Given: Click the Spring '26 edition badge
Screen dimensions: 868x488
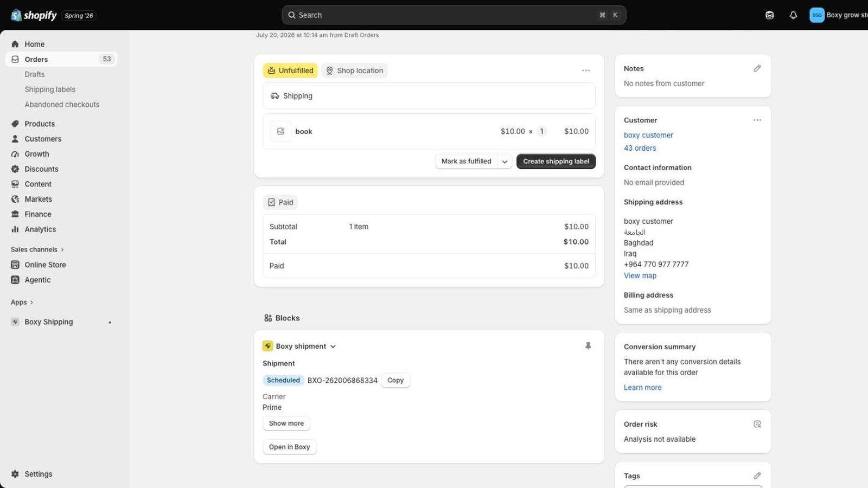Looking at the screenshot, I should coord(79,16).
